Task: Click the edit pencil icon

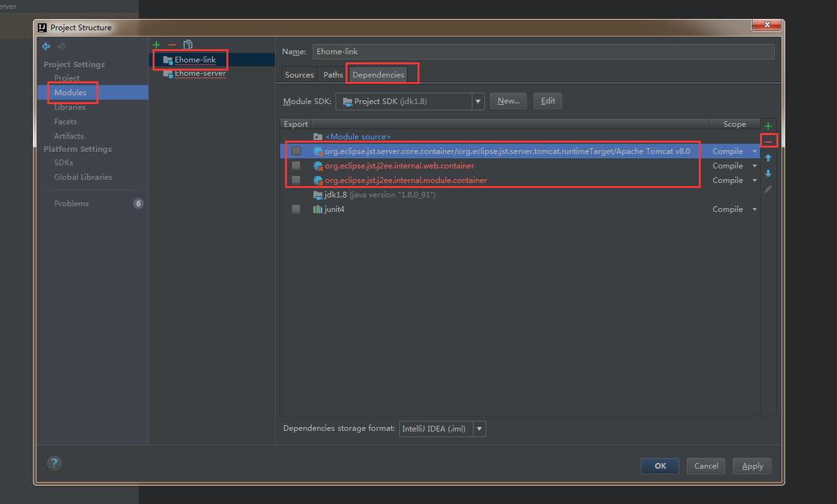Action: tap(768, 189)
